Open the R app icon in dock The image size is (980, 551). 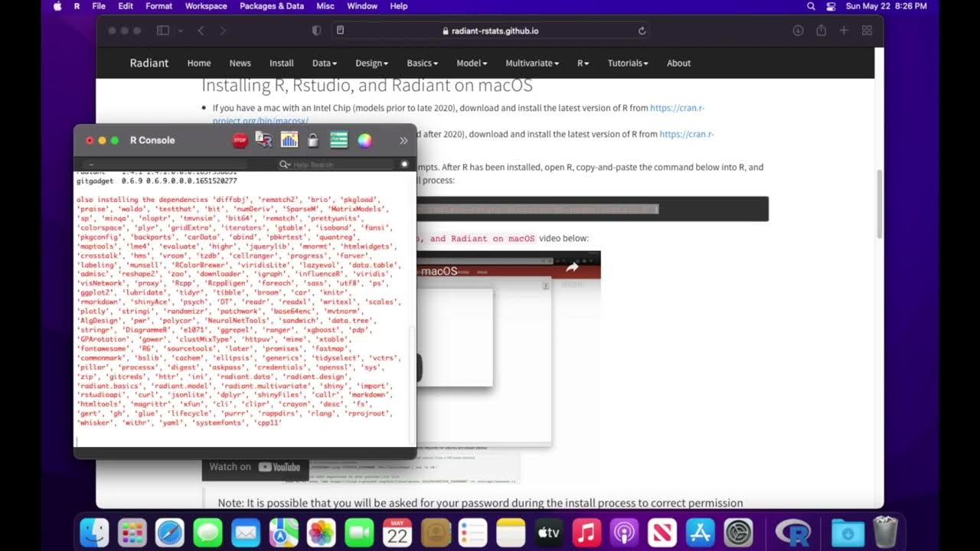(x=792, y=533)
